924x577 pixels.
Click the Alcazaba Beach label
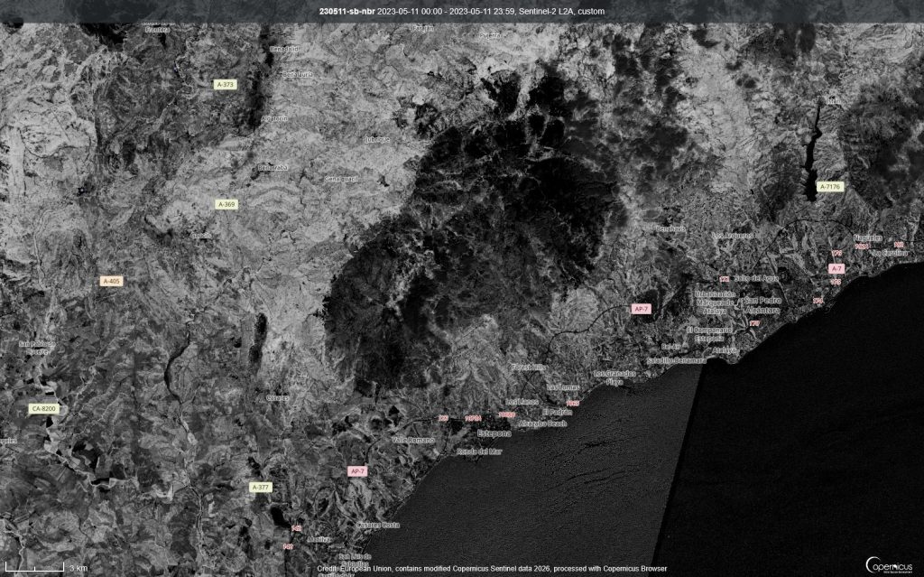[x=542, y=423]
